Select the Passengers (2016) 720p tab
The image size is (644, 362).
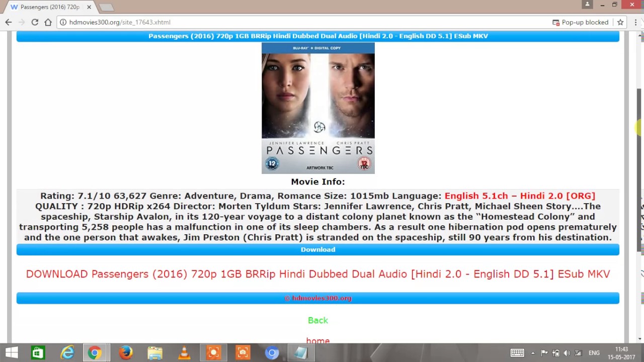50,7
